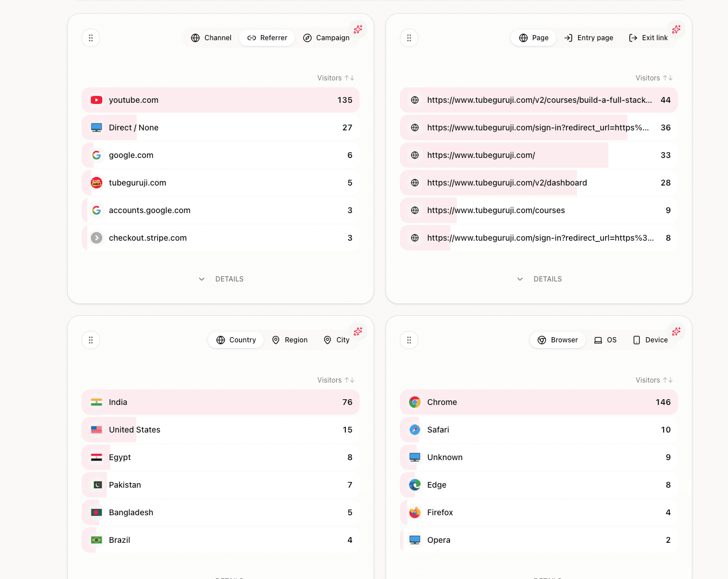728x579 pixels.
Task: Select the Entry page tab
Action: [588, 38]
